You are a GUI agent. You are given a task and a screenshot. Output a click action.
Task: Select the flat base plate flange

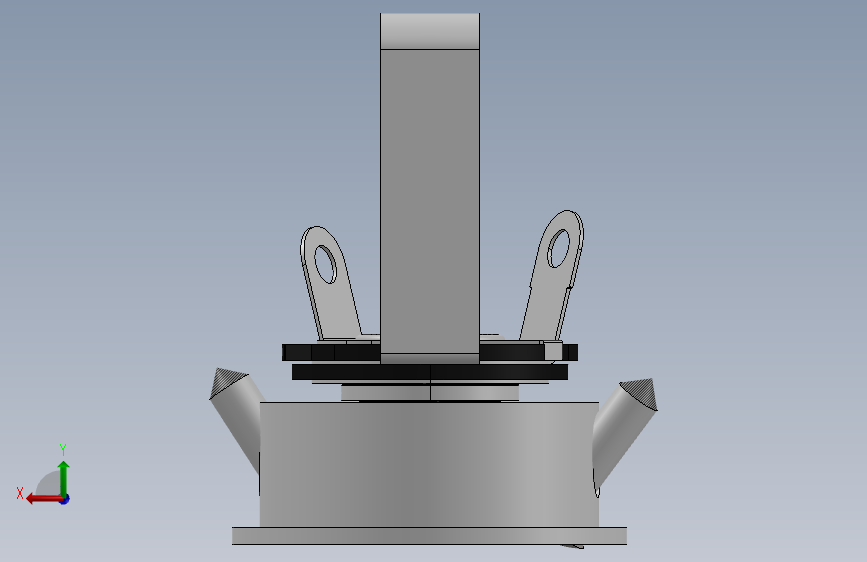coord(429,536)
